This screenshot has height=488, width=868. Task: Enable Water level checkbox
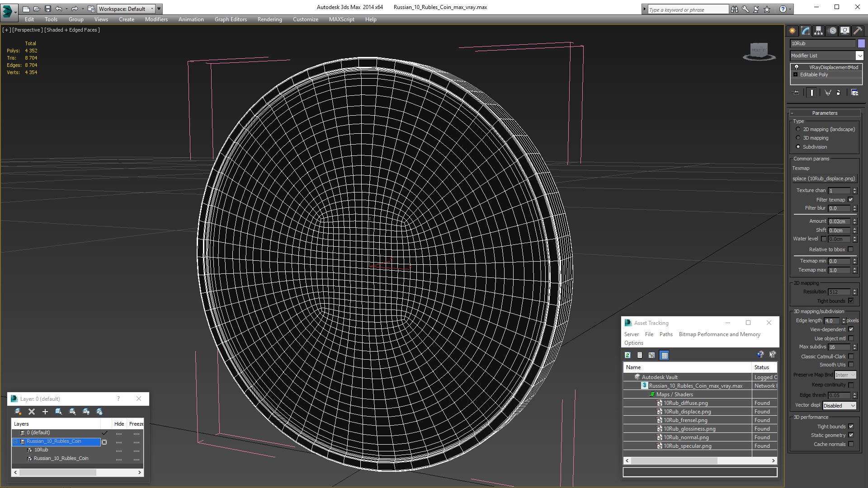click(x=824, y=239)
